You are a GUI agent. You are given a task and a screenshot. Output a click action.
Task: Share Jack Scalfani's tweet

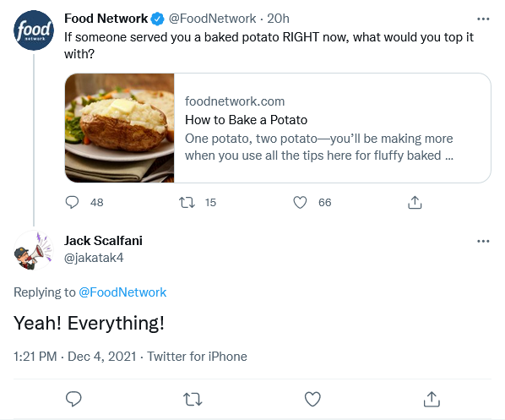tap(432, 399)
